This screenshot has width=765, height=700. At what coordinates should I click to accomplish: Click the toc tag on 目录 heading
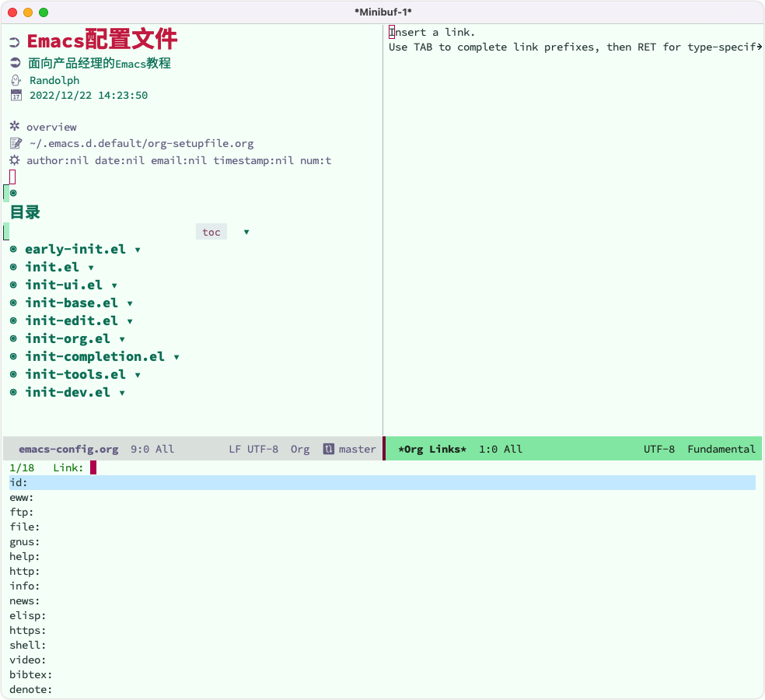(x=211, y=232)
